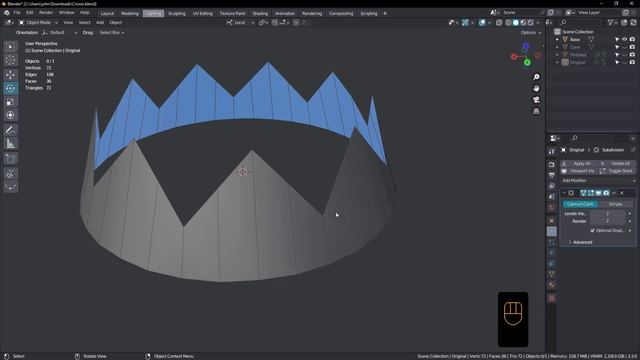
Task: Open the View Layer properties tab
Action: [x=552, y=186]
